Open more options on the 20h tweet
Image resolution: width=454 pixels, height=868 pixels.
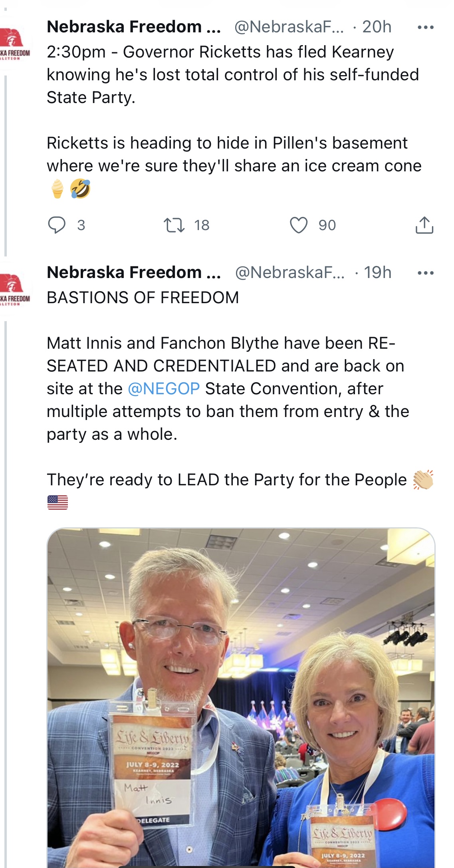[425, 28]
